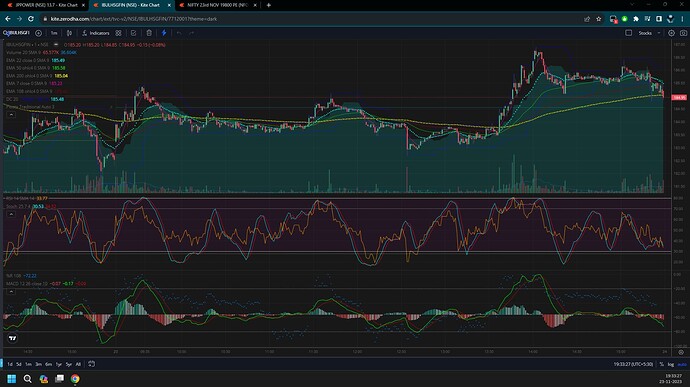
Task: Open the Stocks dropdown
Action: click(649, 33)
